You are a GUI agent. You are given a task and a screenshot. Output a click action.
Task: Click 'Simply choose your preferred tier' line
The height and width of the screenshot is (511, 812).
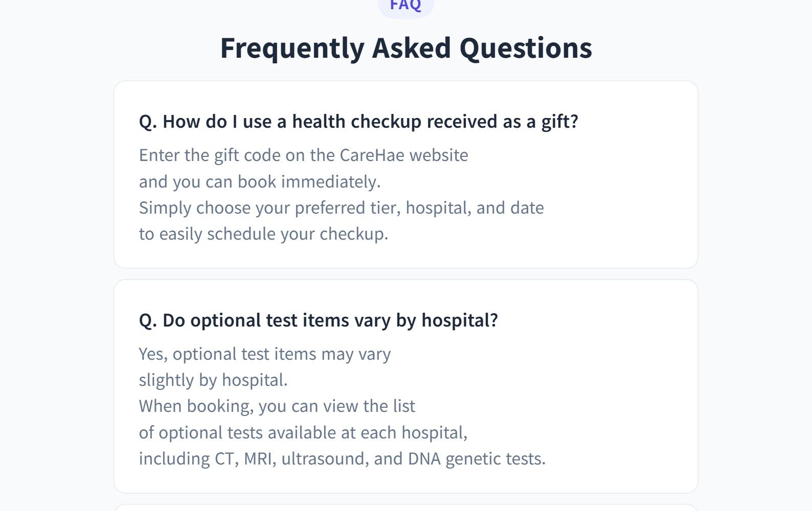(341, 208)
